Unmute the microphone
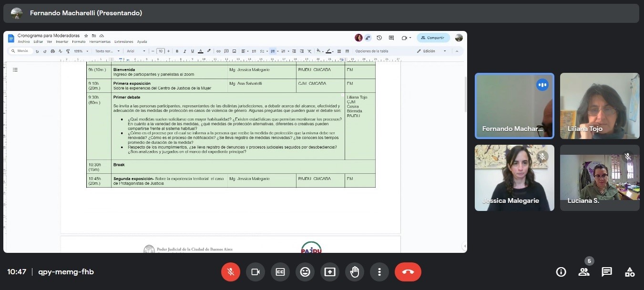Viewport: 644px width, 290px height. (231, 272)
